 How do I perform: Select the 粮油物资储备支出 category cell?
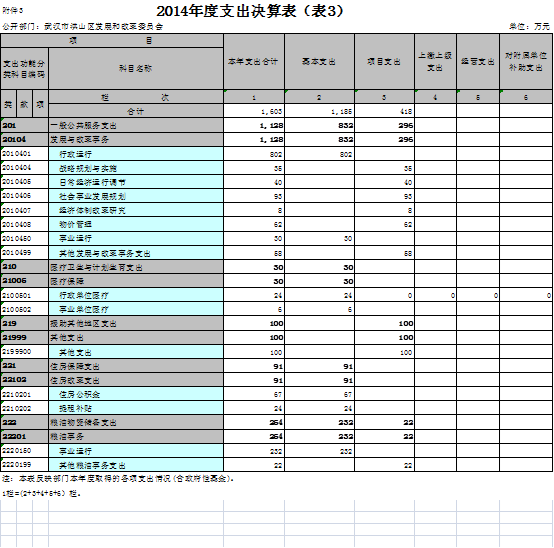coord(136,422)
